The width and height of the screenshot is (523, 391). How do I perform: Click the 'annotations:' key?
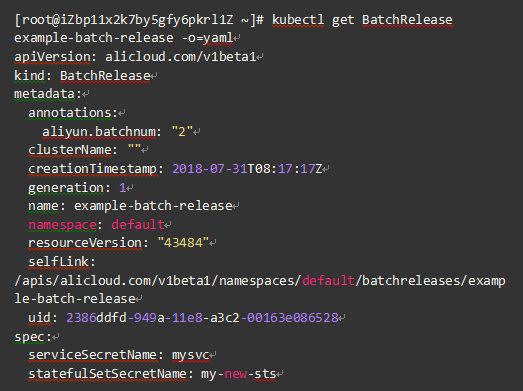pos(73,112)
